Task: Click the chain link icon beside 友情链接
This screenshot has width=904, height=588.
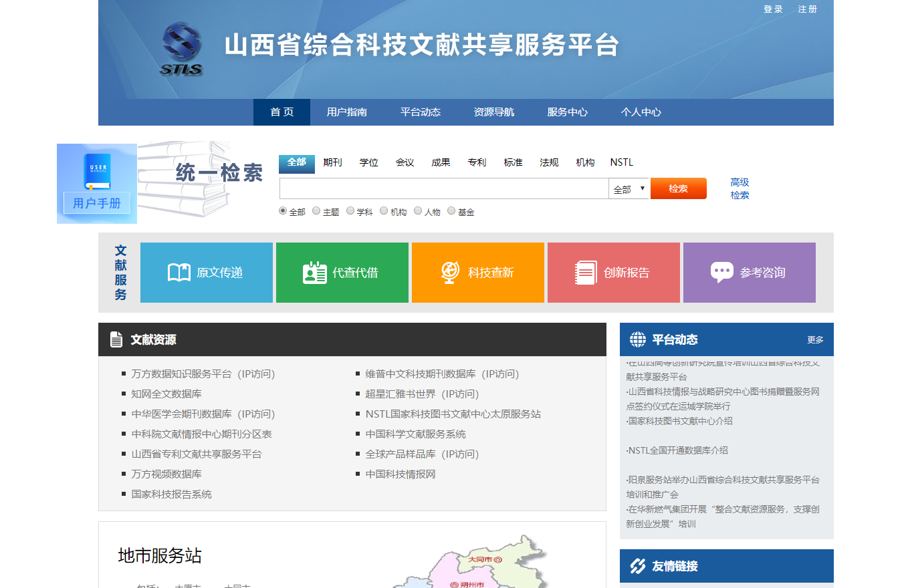Action: (638, 566)
